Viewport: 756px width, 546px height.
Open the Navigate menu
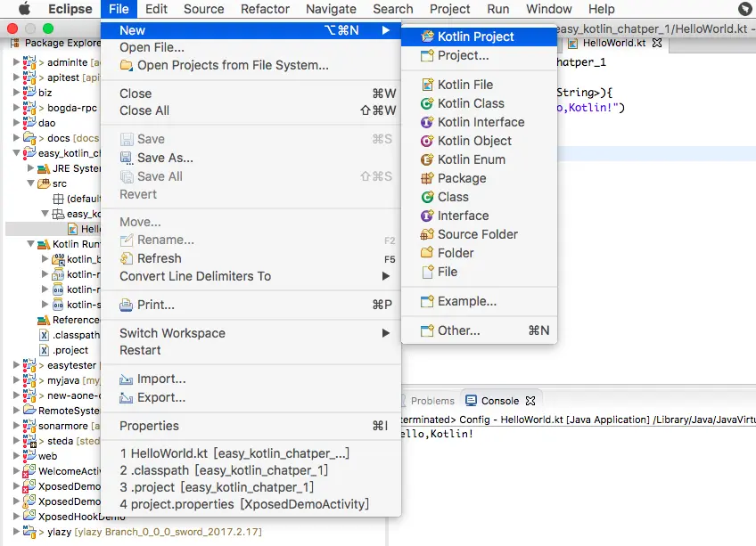click(x=332, y=9)
